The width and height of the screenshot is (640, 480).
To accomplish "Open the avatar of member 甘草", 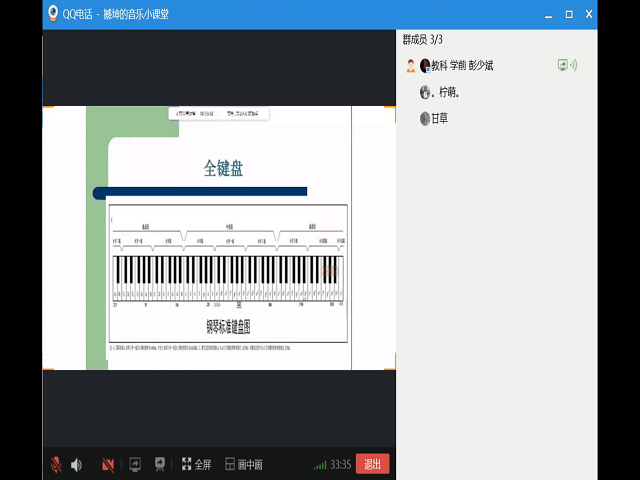I will tap(425, 118).
